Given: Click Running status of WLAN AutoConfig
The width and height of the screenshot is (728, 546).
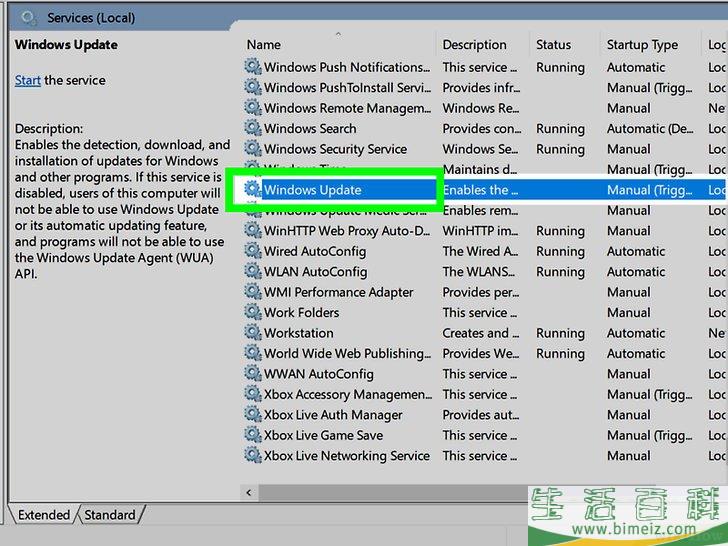Looking at the screenshot, I should coord(560,272).
